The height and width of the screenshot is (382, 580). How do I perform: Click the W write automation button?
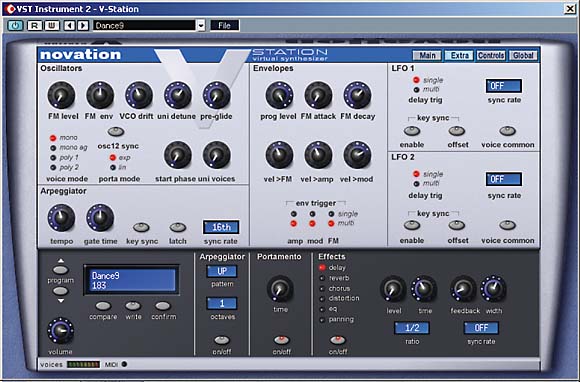52,26
